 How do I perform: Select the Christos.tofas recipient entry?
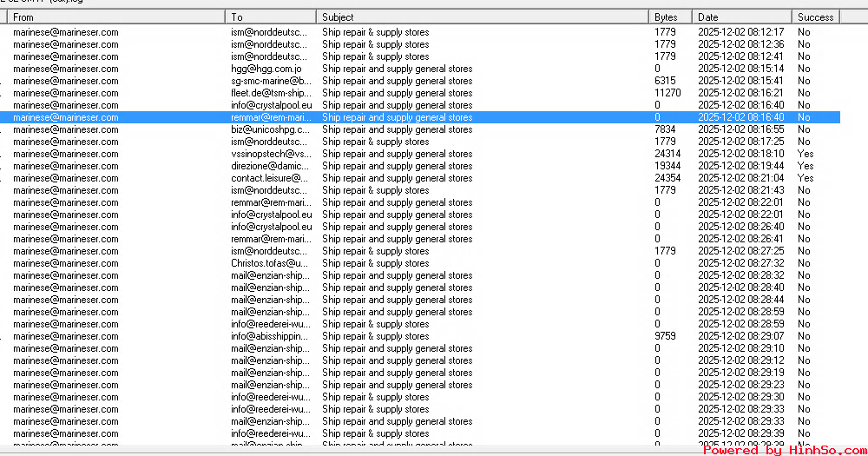click(x=270, y=263)
